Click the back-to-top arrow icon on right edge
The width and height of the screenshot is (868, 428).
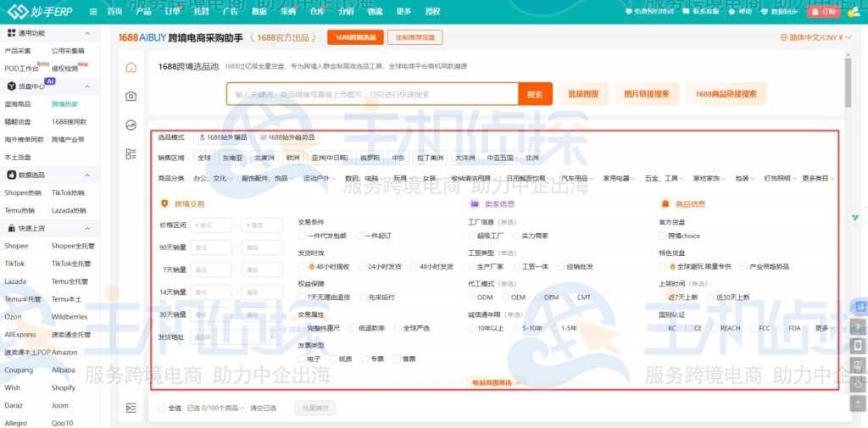pyautogui.click(x=858, y=403)
